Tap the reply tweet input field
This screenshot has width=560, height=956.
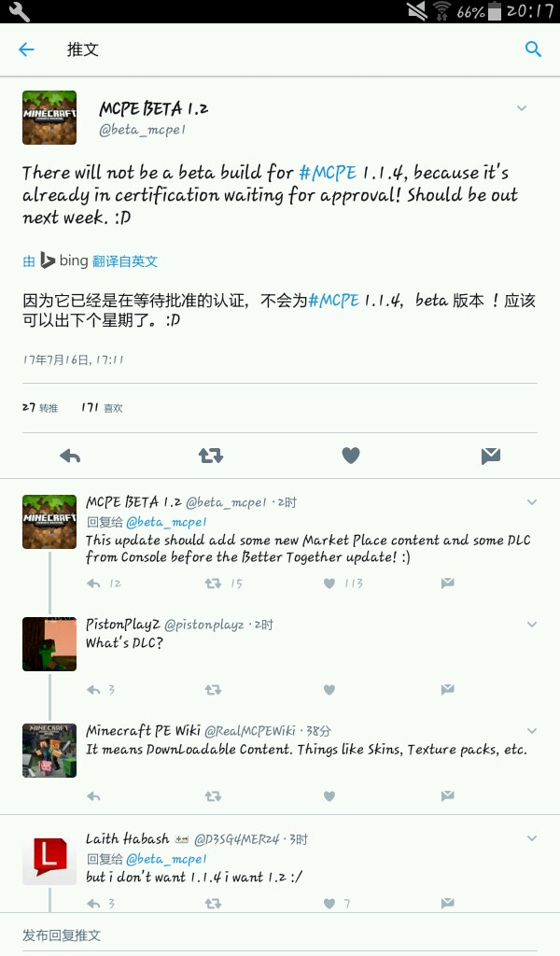click(280, 935)
